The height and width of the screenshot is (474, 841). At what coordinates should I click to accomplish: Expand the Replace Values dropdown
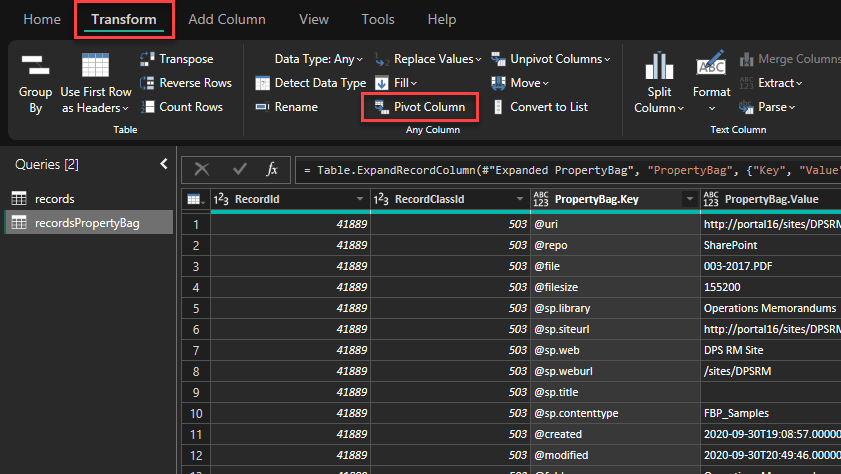coord(477,59)
